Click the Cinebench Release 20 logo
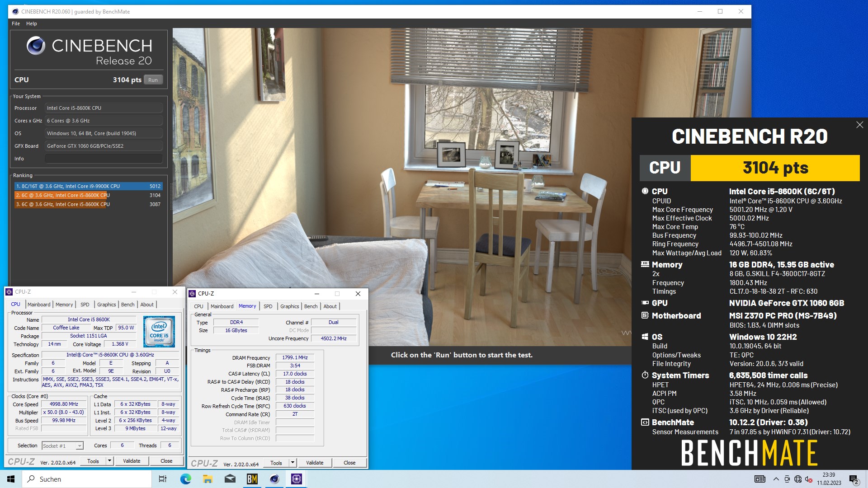Image resolution: width=868 pixels, height=488 pixels. pos(89,51)
